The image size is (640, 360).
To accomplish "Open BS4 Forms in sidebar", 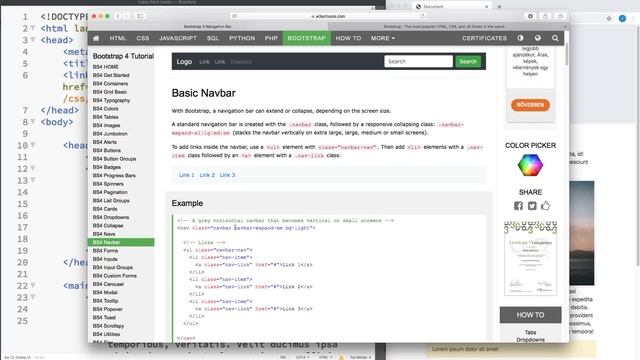I will [105, 251].
